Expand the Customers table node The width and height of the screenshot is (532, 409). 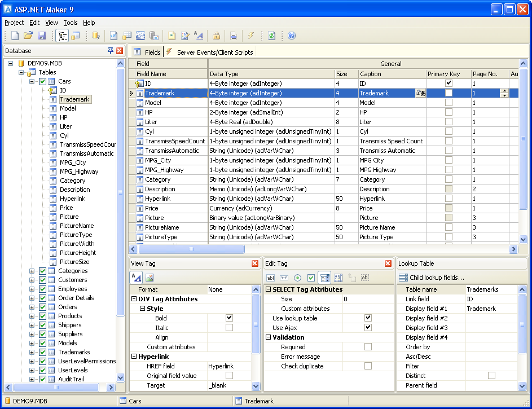point(32,279)
